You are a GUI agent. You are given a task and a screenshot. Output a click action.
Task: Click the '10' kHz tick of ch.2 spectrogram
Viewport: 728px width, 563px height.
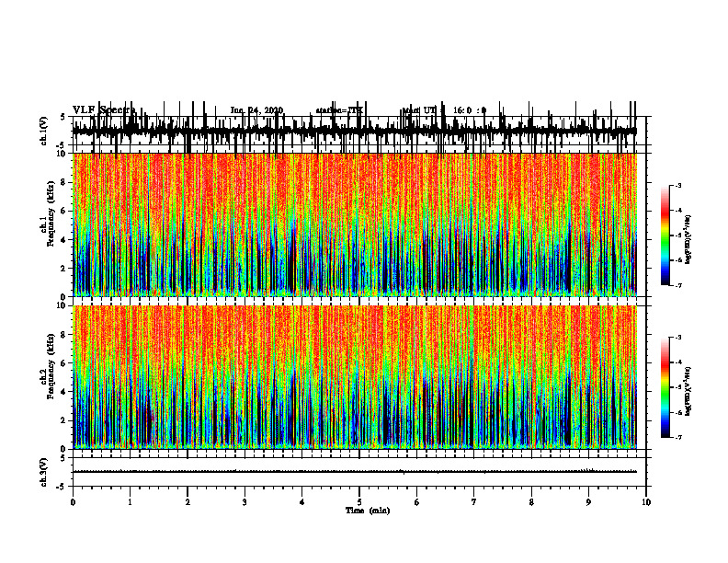point(63,305)
